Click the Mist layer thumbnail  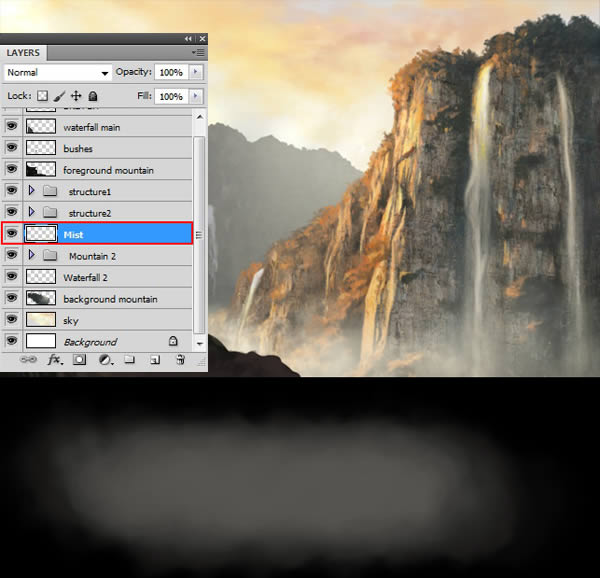pyautogui.click(x=41, y=233)
